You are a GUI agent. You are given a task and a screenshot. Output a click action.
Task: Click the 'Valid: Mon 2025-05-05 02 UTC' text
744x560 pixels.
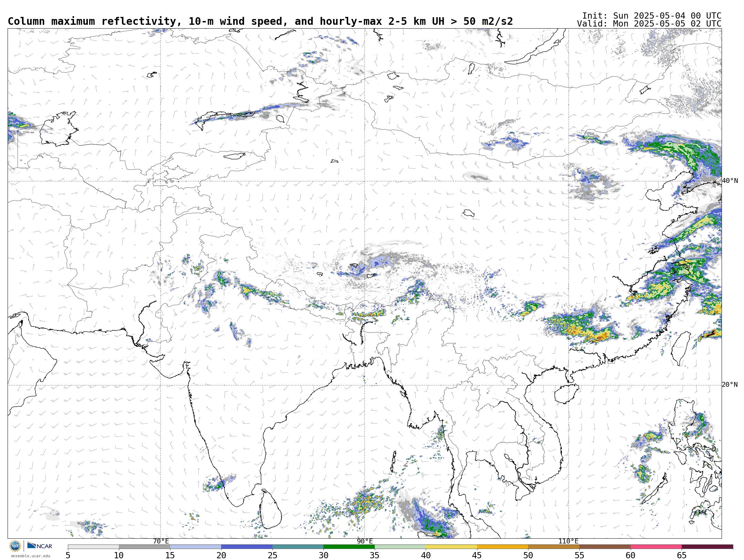[x=649, y=24]
